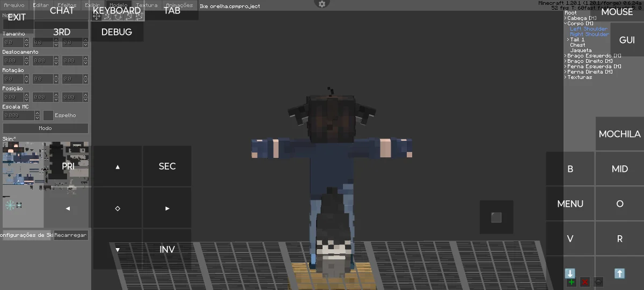Toggle the eye visibility icon for selected part
This screenshot has height=290, width=644.
point(599,282)
